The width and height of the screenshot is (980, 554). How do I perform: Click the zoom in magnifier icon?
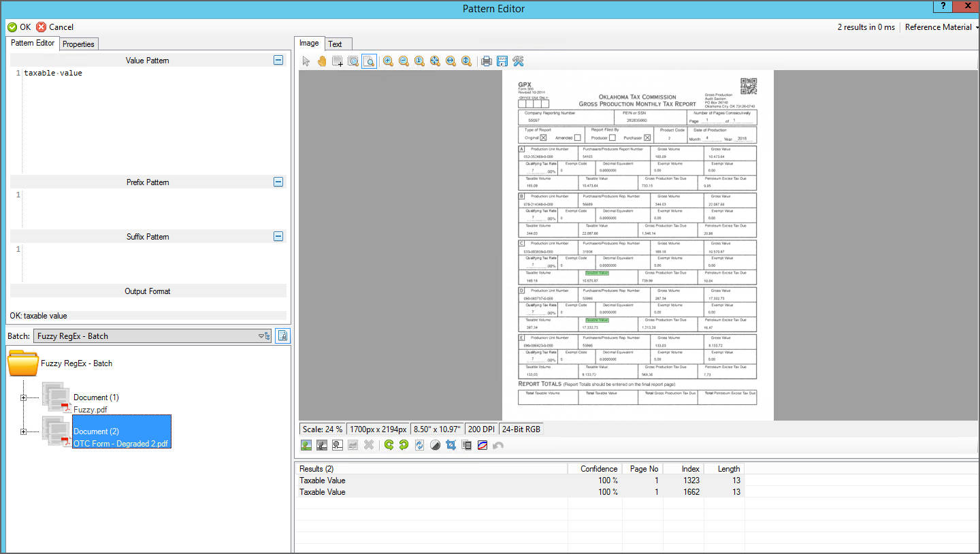[388, 61]
